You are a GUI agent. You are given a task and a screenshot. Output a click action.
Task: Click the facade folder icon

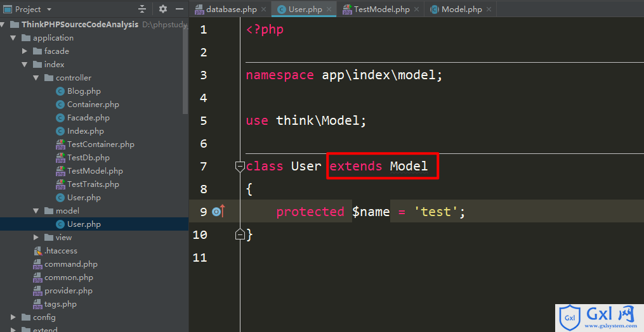[37, 51]
